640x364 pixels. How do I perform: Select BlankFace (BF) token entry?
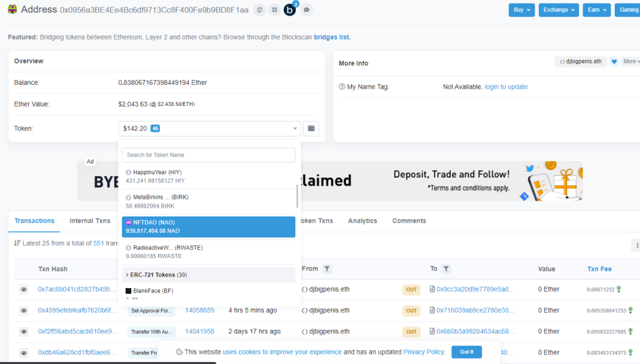(x=209, y=294)
